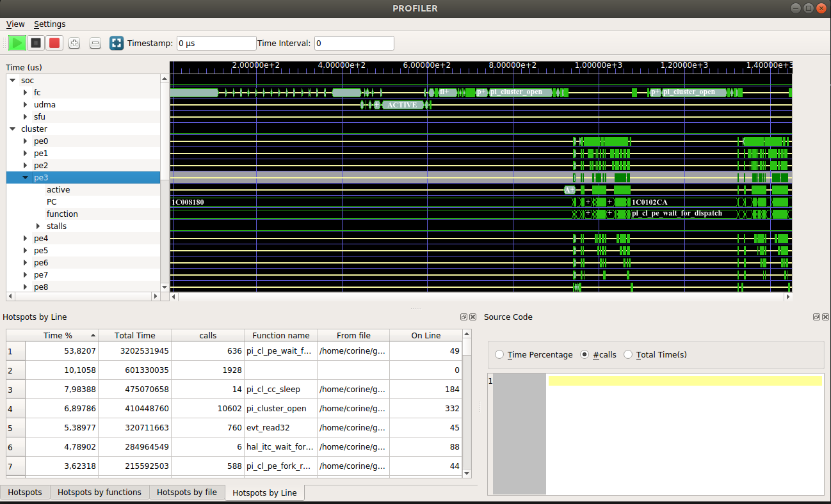Focus the Time Interval field
Viewport: 831px width, 504px height.
click(x=354, y=43)
